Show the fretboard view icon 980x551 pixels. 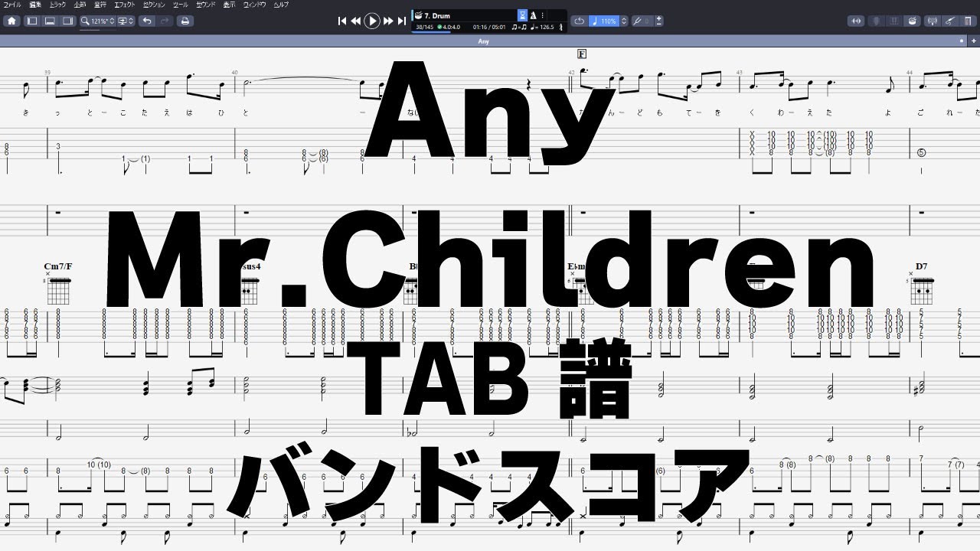876,21
